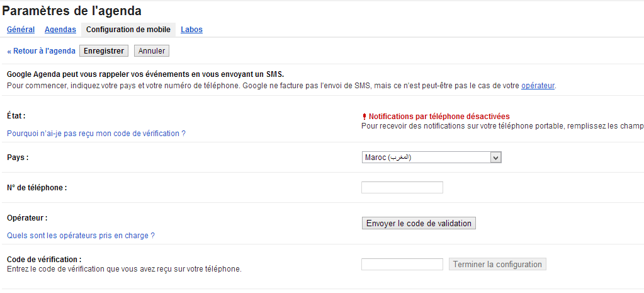Click the Pays field label
The image size is (644, 293).
18,158
